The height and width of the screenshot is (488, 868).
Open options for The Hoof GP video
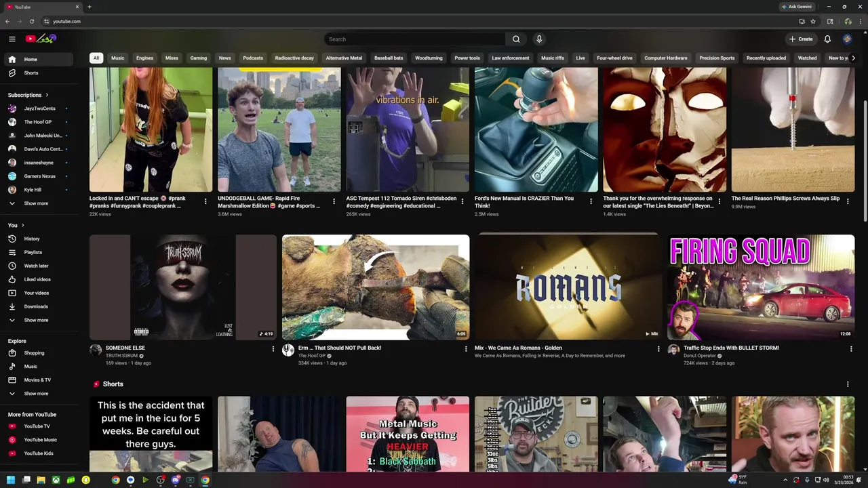[x=466, y=348]
